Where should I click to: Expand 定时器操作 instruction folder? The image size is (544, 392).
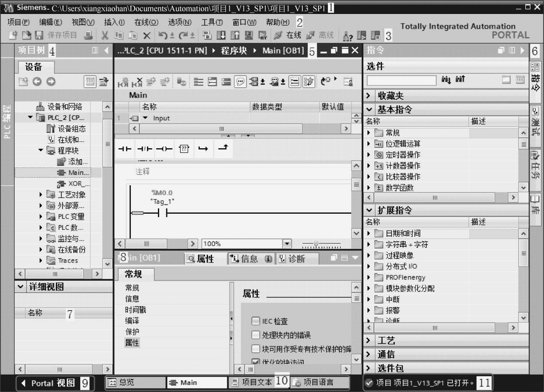[x=369, y=155]
